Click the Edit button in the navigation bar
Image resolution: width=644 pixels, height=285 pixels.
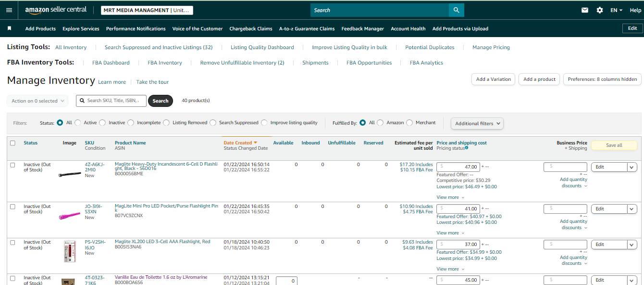632,28
